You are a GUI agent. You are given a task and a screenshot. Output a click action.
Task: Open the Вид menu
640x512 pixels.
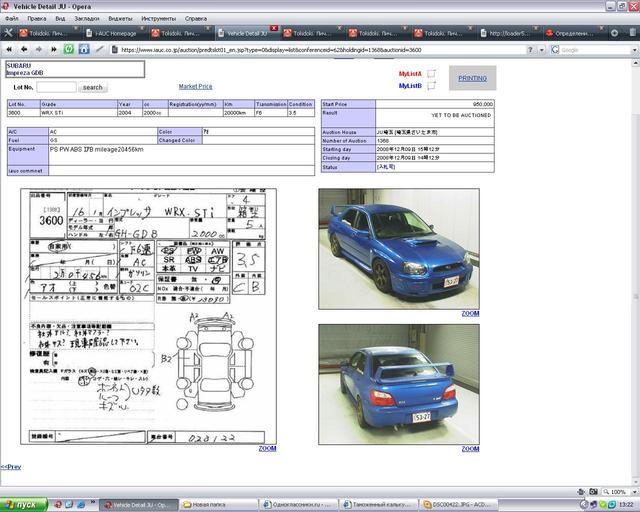[60, 18]
